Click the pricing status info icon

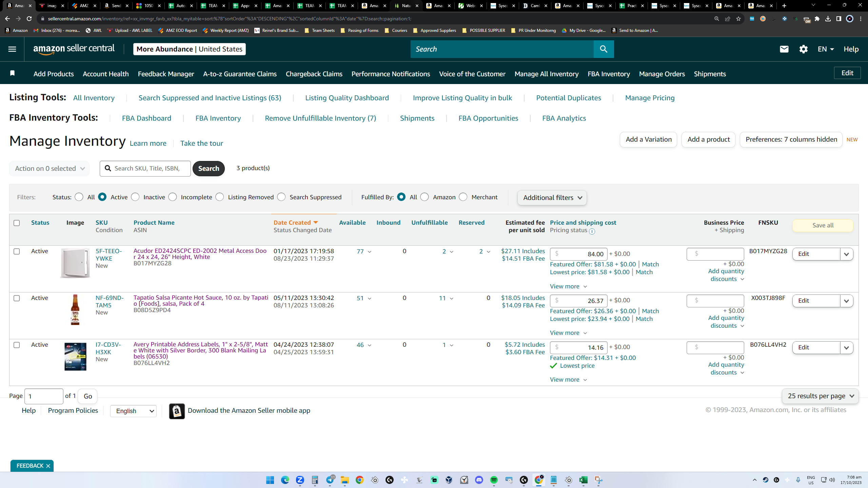click(x=592, y=231)
